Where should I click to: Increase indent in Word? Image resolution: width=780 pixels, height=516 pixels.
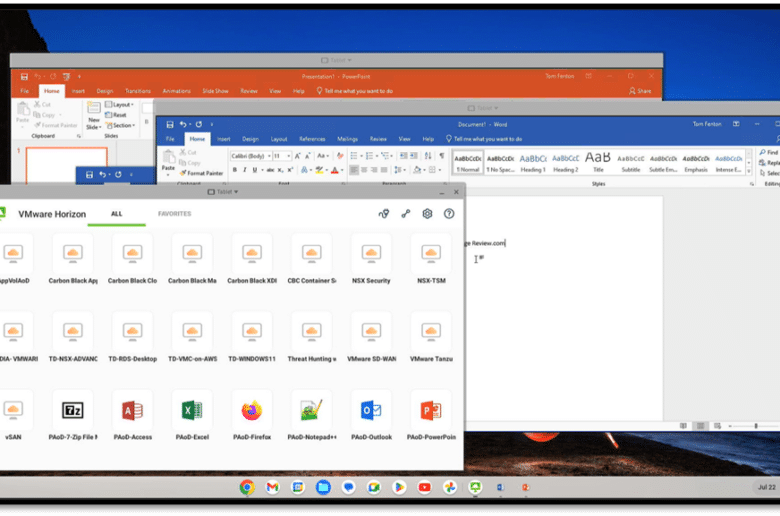(x=414, y=156)
